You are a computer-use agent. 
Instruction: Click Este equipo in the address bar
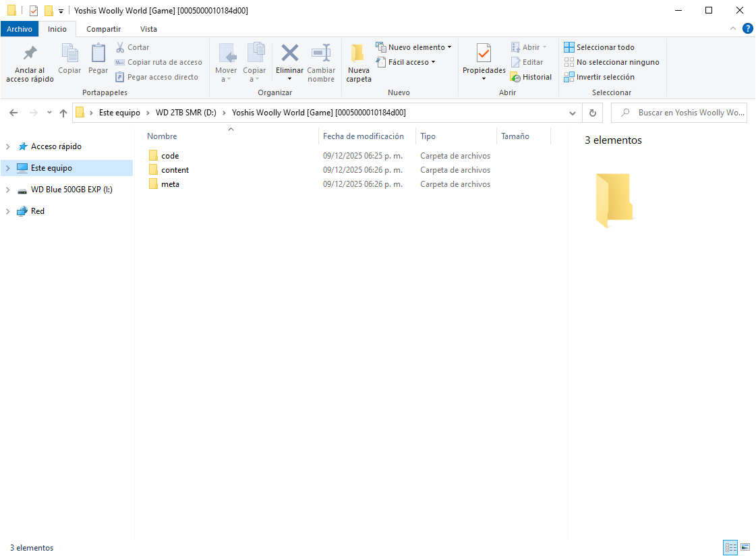pyautogui.click(x=119, y=113)
